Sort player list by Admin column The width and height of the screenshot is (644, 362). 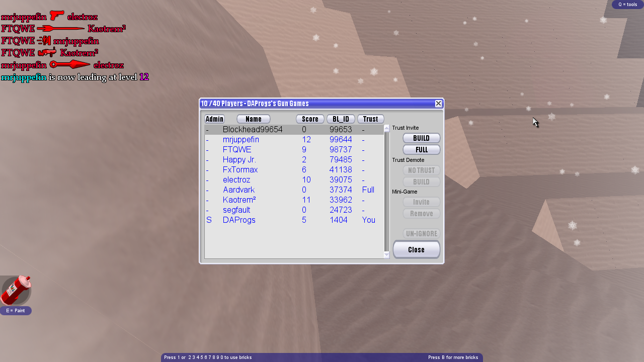click(x=214, y=119)
